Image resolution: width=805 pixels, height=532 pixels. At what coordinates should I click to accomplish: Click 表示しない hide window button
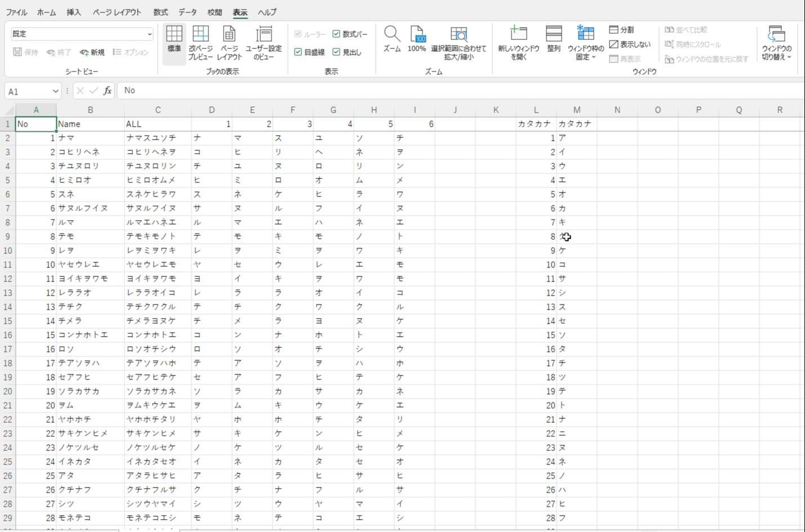630,44
